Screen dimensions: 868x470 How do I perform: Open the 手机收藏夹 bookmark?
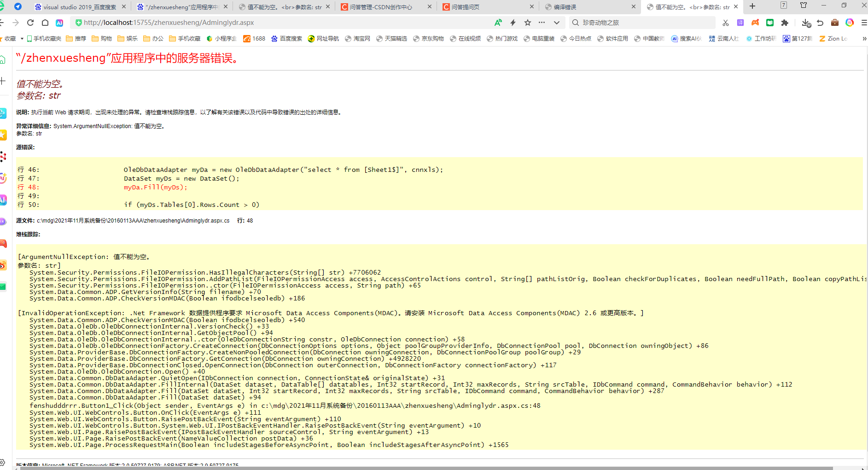click(x=44, y=39)
